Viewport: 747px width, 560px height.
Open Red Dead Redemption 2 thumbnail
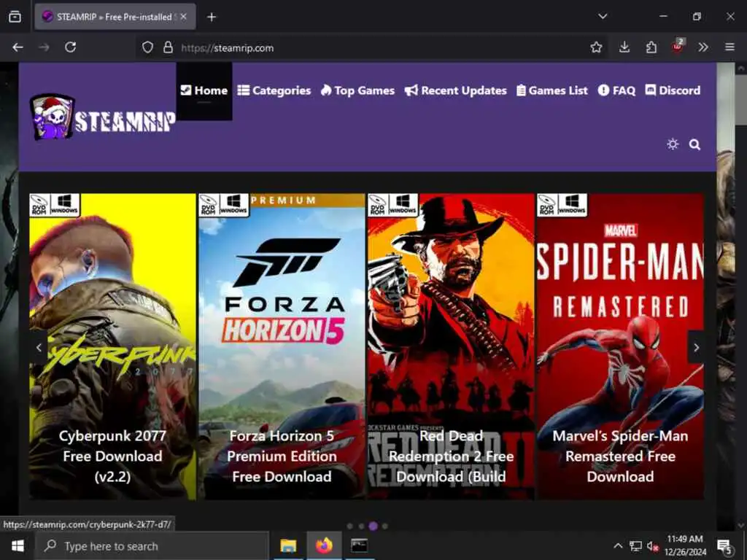tap(451, 346)
